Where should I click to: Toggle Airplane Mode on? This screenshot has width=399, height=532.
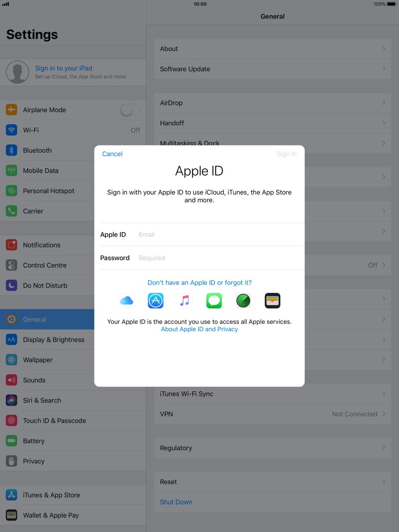click(130, 110)
